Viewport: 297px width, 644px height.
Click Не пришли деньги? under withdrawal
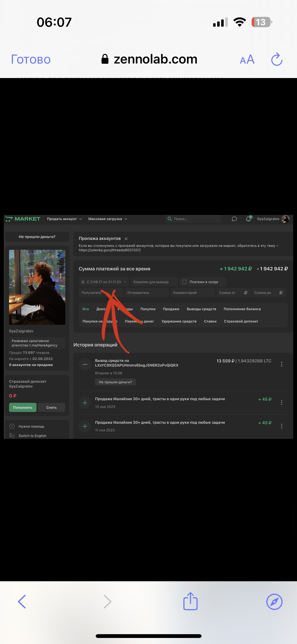[x=115, y=382]
